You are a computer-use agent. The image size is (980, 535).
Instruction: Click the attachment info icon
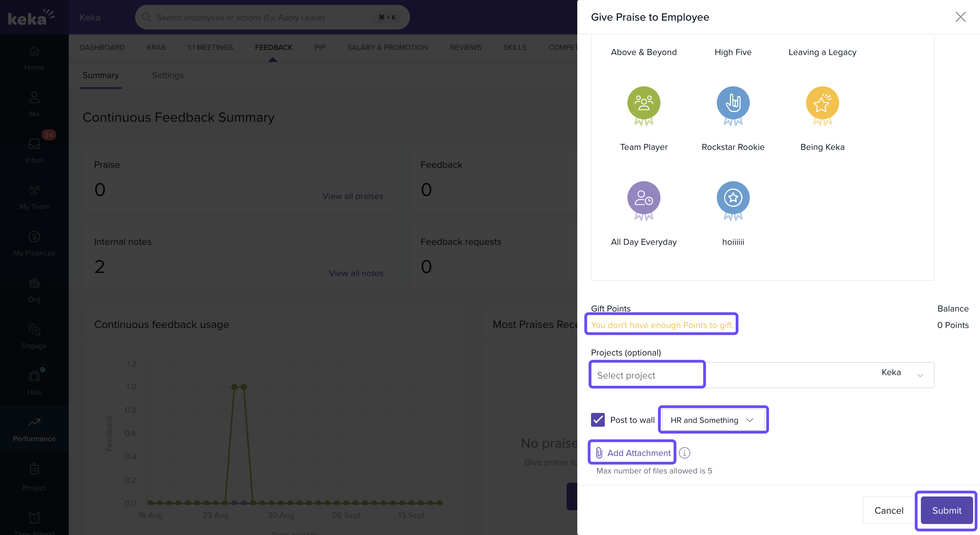coord(684,453)
